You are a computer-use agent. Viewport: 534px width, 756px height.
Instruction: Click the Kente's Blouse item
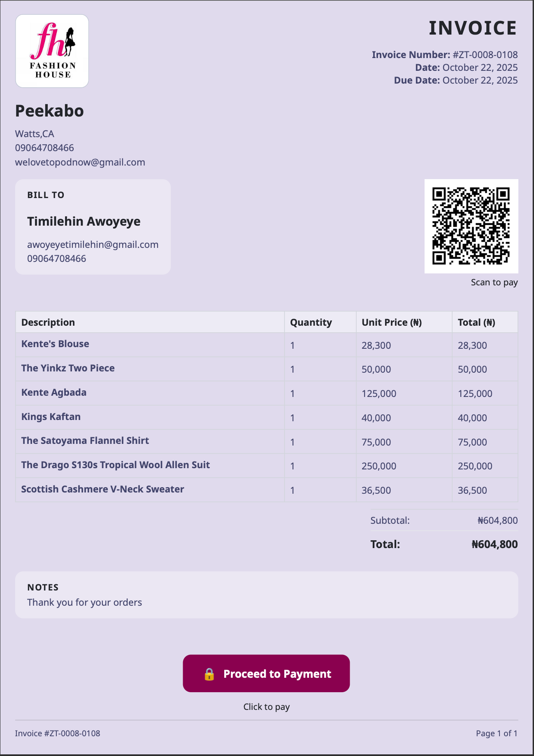point(55,344)
